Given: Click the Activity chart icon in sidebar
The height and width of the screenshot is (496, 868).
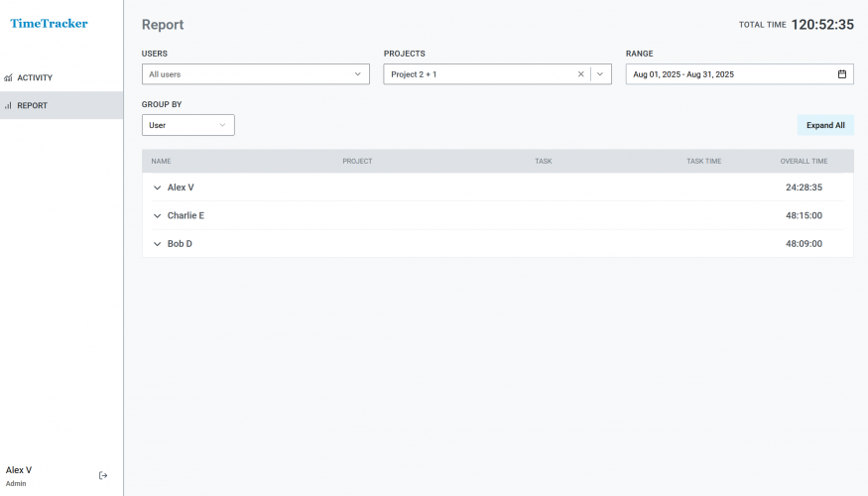Looking at the screenshot, I should coord(8,77).
